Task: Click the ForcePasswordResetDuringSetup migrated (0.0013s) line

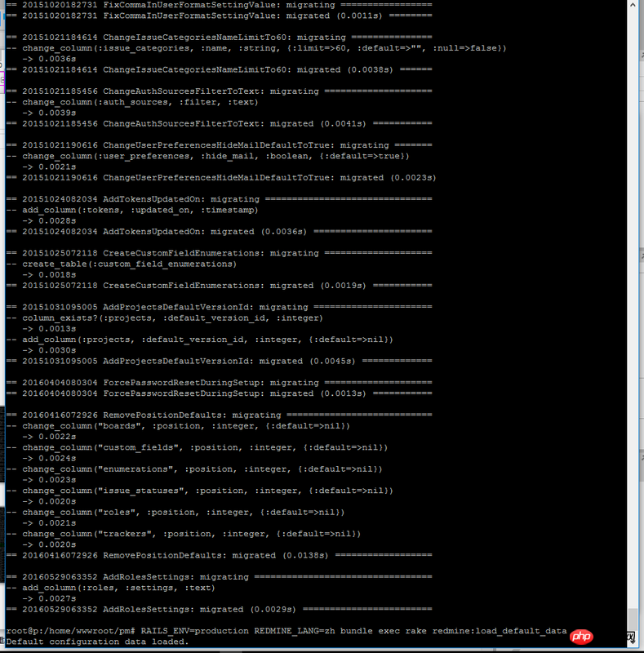Action: click(220, 393)
